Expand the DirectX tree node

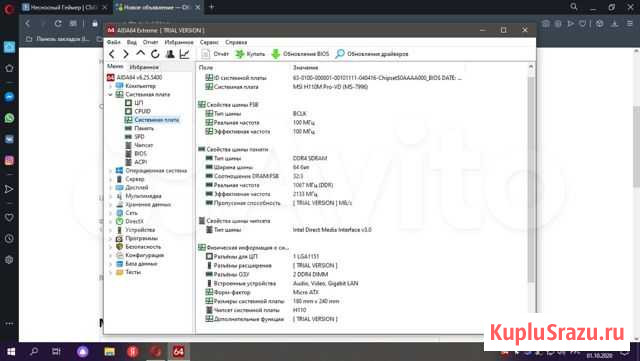[110, 221]
